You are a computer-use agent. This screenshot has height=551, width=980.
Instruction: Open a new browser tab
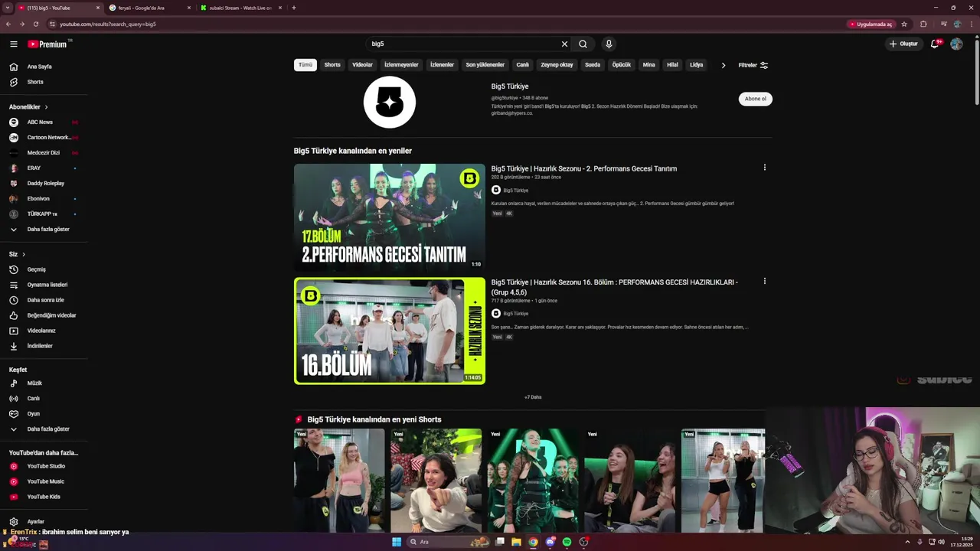click(x=294, y=8)
